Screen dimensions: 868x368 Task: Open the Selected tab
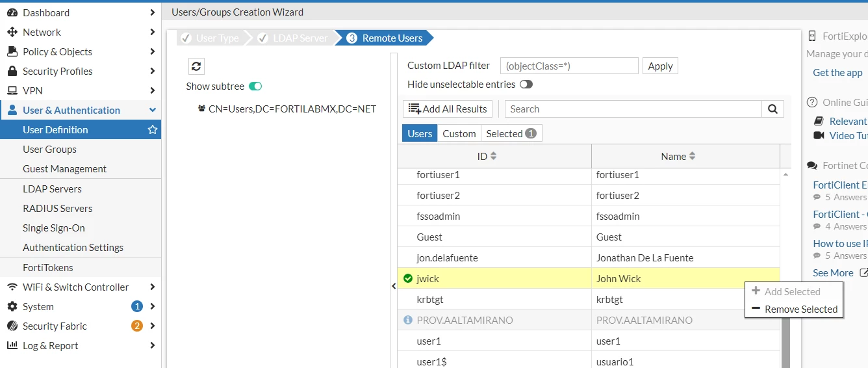point(511,133)
